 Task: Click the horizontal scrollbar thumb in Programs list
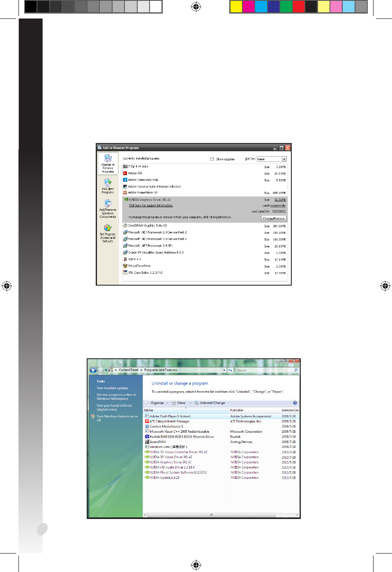point(211,515)
